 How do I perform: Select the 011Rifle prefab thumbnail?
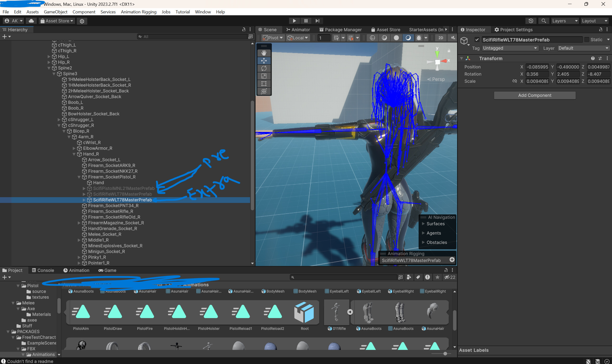click(x=336, y=312)
